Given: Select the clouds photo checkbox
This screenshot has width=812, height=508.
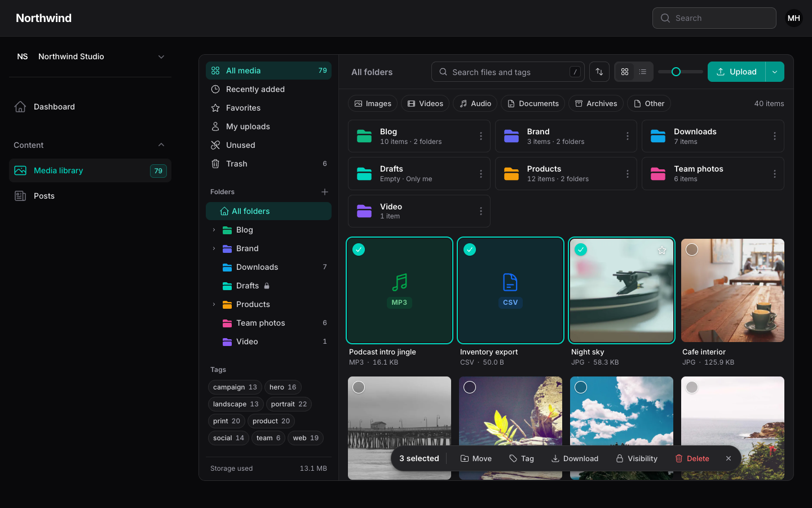Looking at the screenshot, I should point(581,387).
